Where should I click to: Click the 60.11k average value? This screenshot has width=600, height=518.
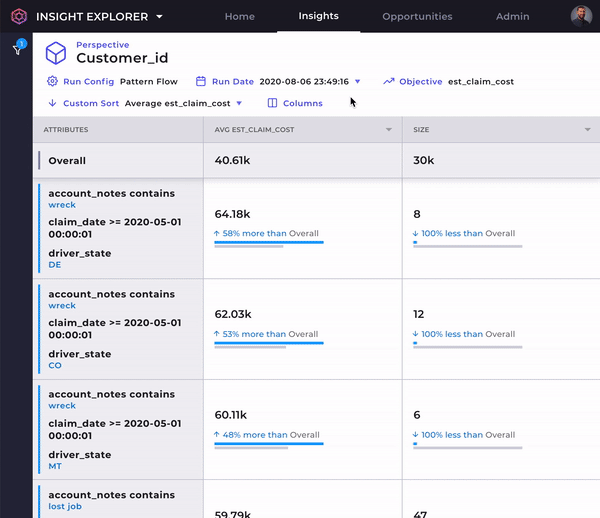pyautogui.click(x=230, y=415)
